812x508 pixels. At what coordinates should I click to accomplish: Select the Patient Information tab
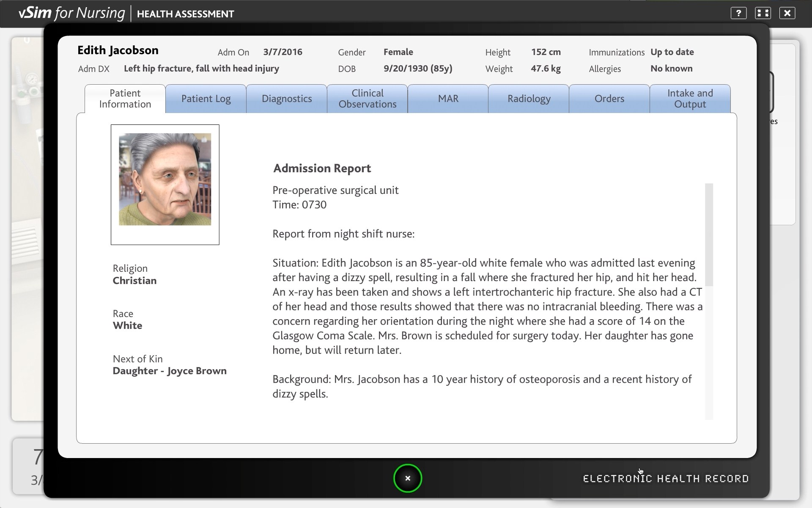[125, 99]
